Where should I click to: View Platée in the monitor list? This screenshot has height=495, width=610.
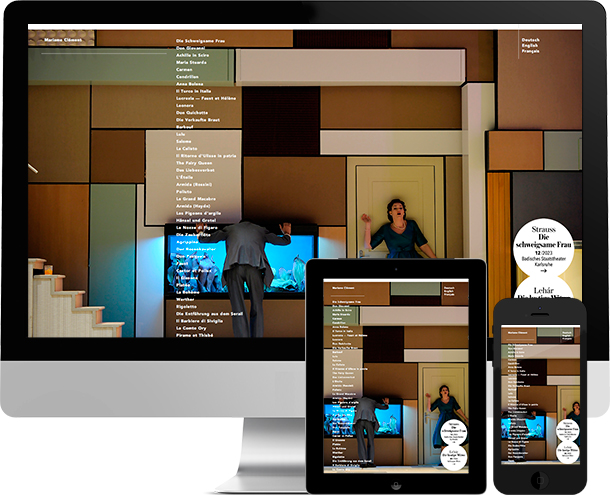183,285
